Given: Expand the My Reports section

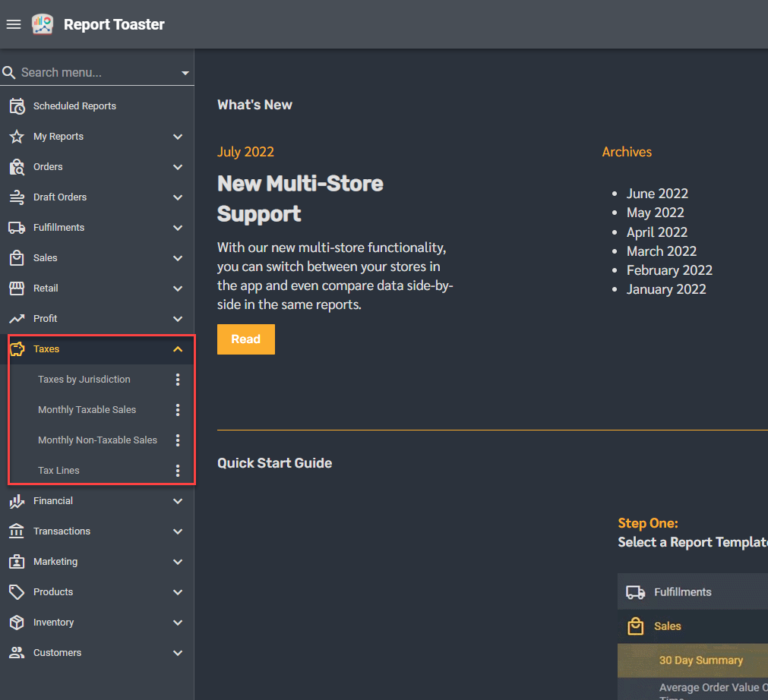Looking at the screenshot, I should point(178,137).
